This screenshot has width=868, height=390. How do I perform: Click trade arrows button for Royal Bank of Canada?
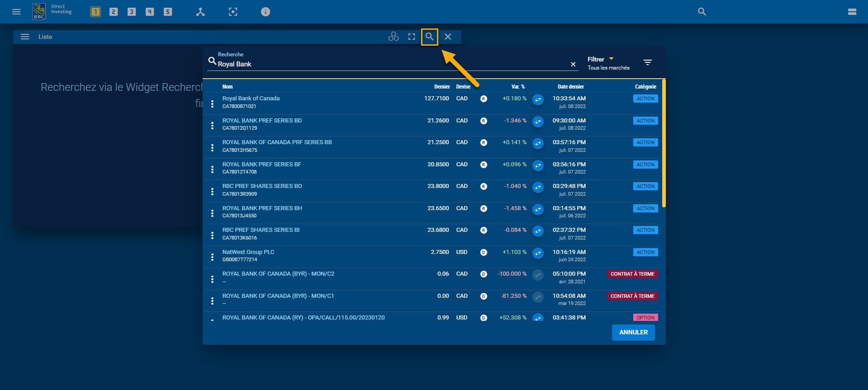538,99
